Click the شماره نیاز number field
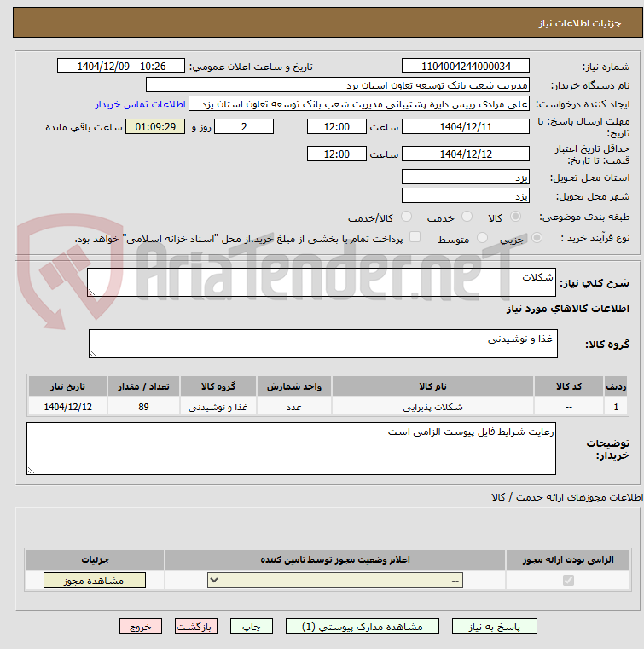 pos(466,66)
